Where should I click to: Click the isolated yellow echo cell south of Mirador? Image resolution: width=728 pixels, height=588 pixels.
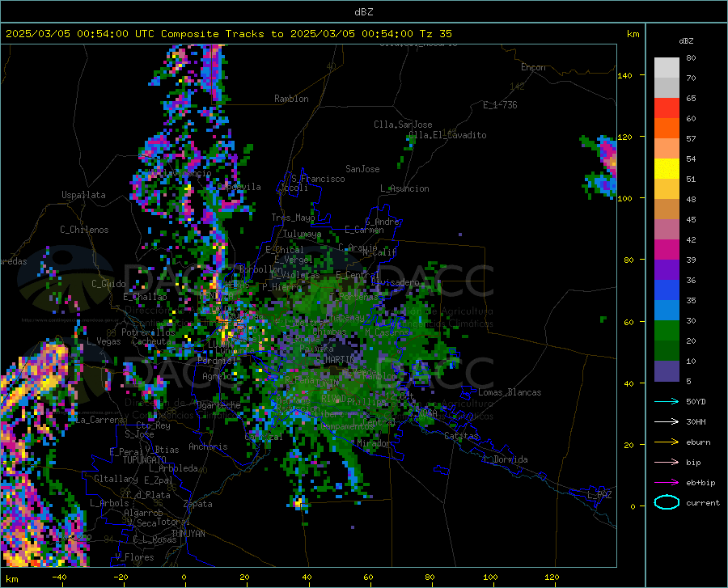click(x=298, y=502)
